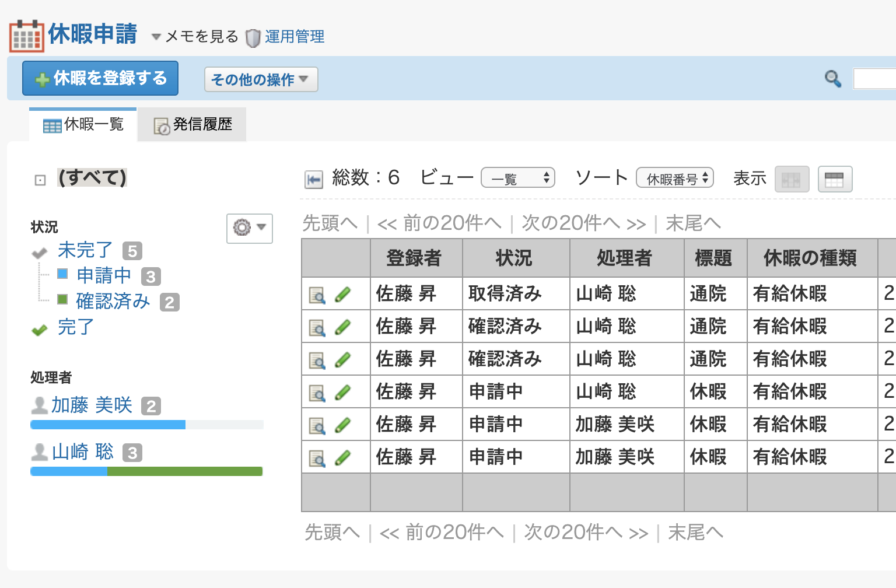896x588 pixels.
Task: Click edit pencil in first 取得済み row
Action: click(343, 295)
